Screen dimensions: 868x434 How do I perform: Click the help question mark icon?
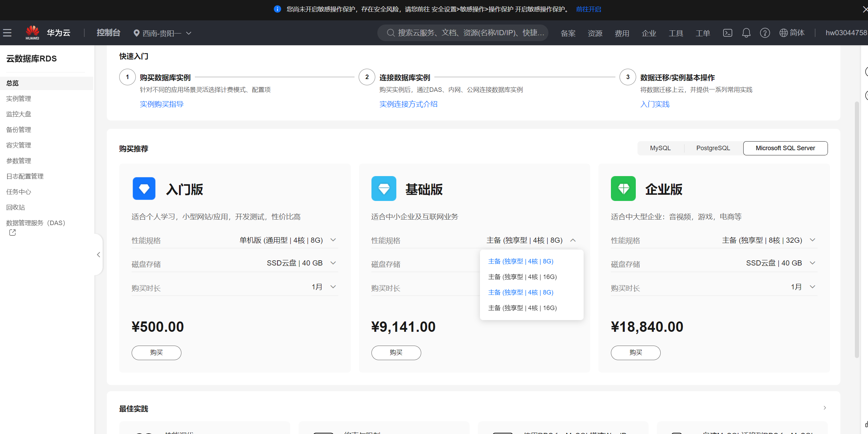point(765,33)
